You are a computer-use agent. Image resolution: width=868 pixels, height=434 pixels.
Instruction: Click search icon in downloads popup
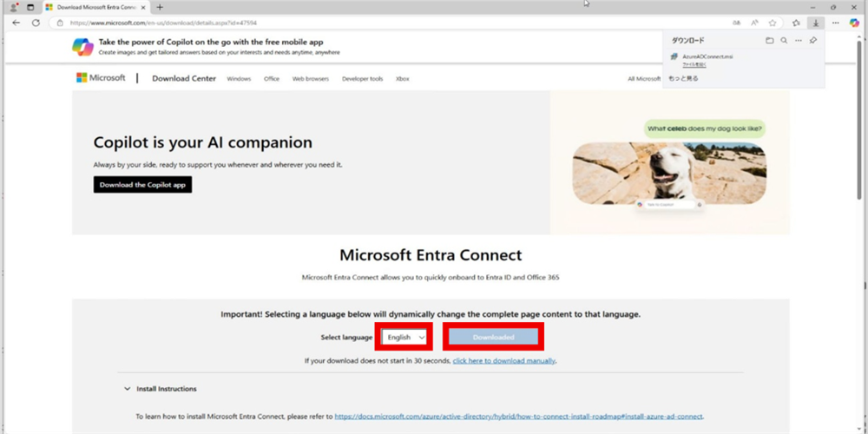tap(784, 40)
